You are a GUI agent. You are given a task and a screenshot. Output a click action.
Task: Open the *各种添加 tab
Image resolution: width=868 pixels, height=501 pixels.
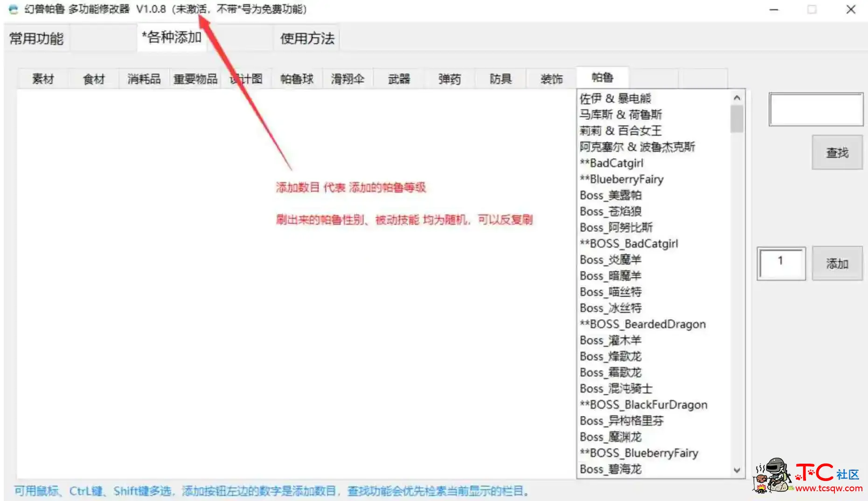(x=172, y=37)
